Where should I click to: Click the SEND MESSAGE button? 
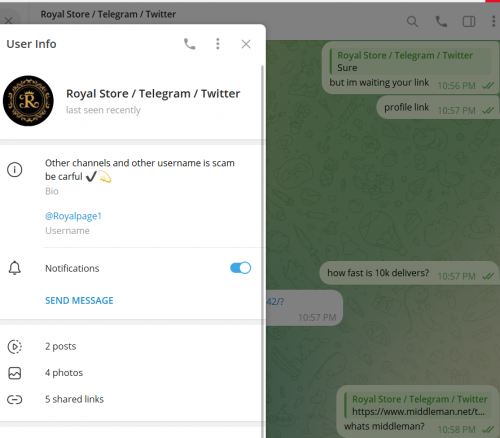(79, 300)
